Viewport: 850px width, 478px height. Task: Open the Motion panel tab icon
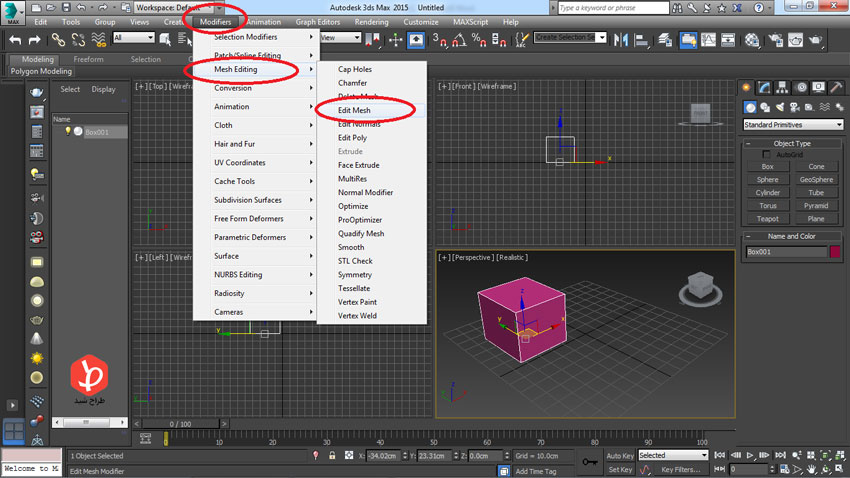[x=801, y=87]
